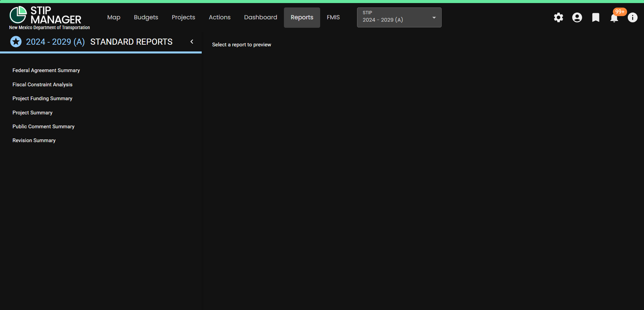
Task: Open the notifications bell with 99+ badge
Action: (614, 18)
